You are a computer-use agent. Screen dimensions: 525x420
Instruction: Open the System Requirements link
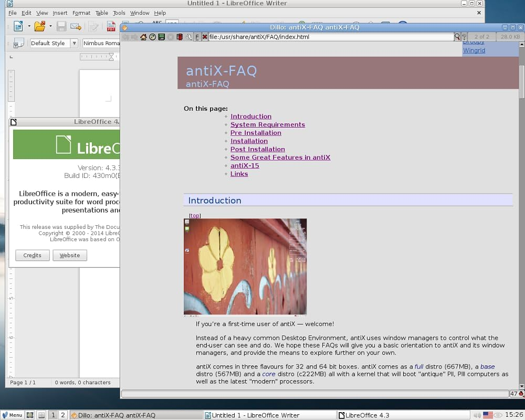(268, 124)
